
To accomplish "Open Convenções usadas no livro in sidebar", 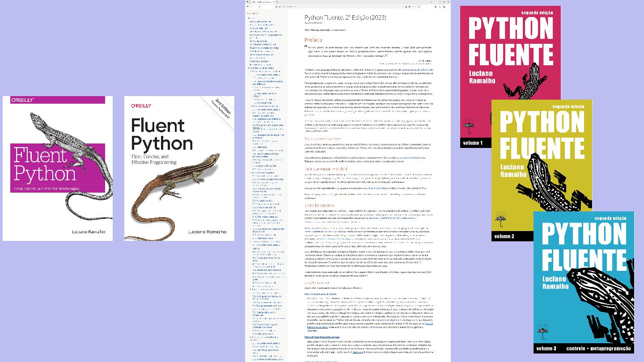I will coord(263,45).
